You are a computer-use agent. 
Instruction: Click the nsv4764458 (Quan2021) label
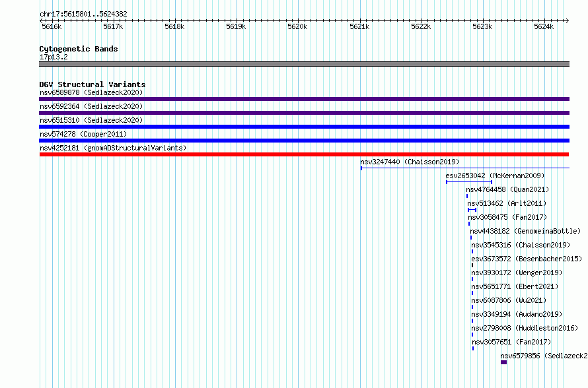pos(507,189)
